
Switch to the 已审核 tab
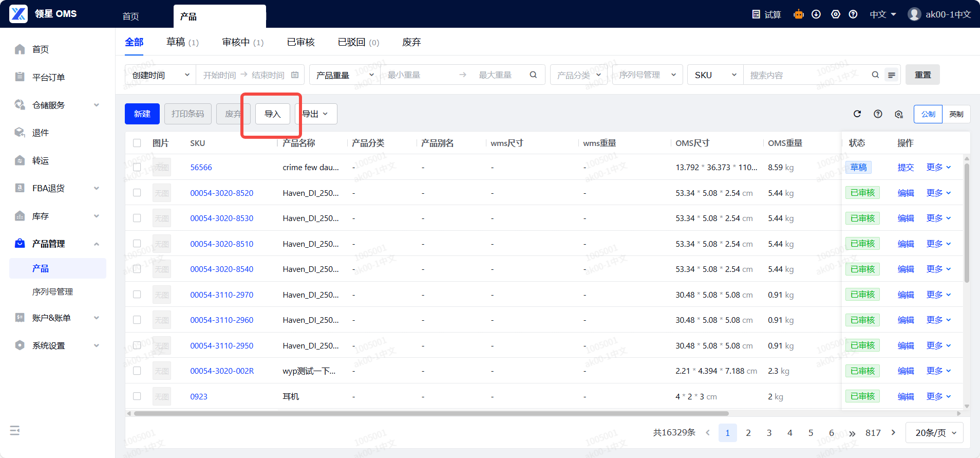click(301, 42)
